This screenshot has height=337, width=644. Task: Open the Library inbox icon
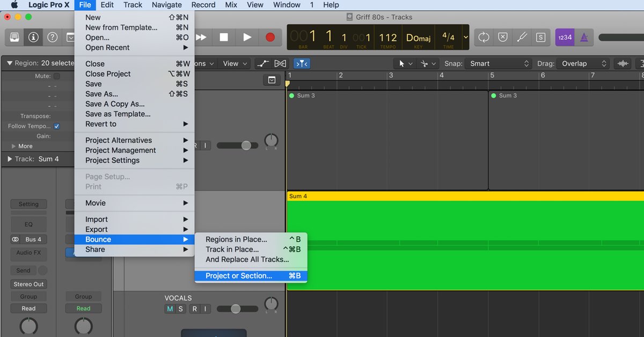[15, 37]
